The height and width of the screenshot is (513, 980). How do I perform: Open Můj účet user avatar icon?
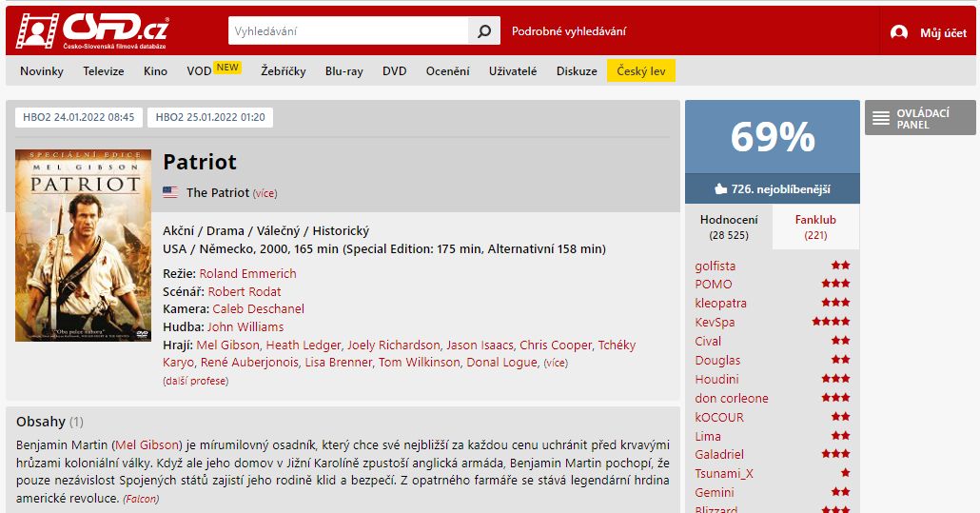pyautogui.click(x=899, y=32)
